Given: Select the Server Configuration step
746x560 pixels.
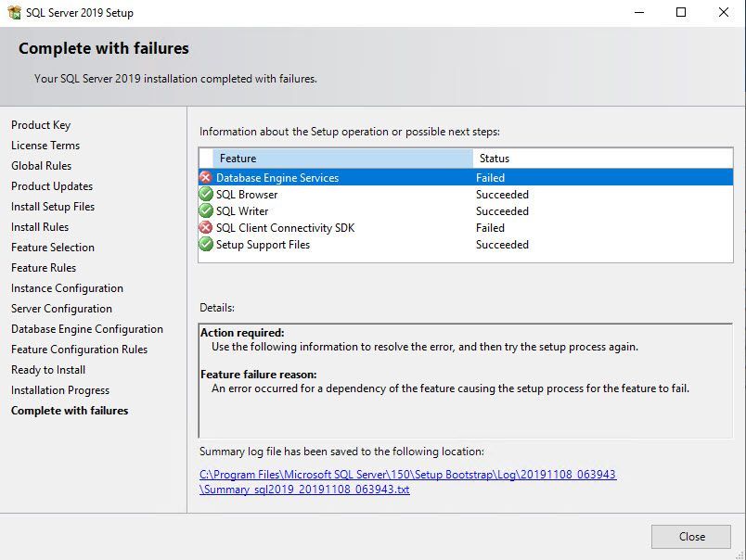Looking at the screenshot, I should pos(60,308).
